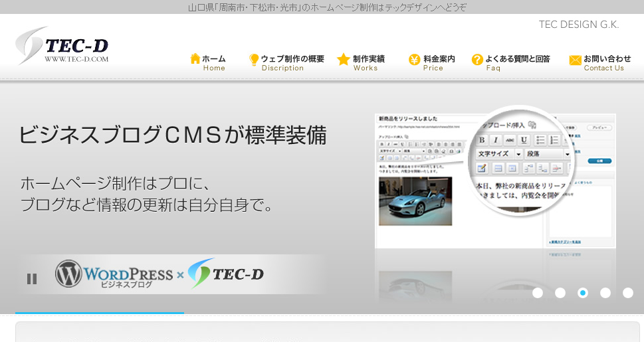Open the お問い合わせ Contact Us link

click(x=607, y=62)
